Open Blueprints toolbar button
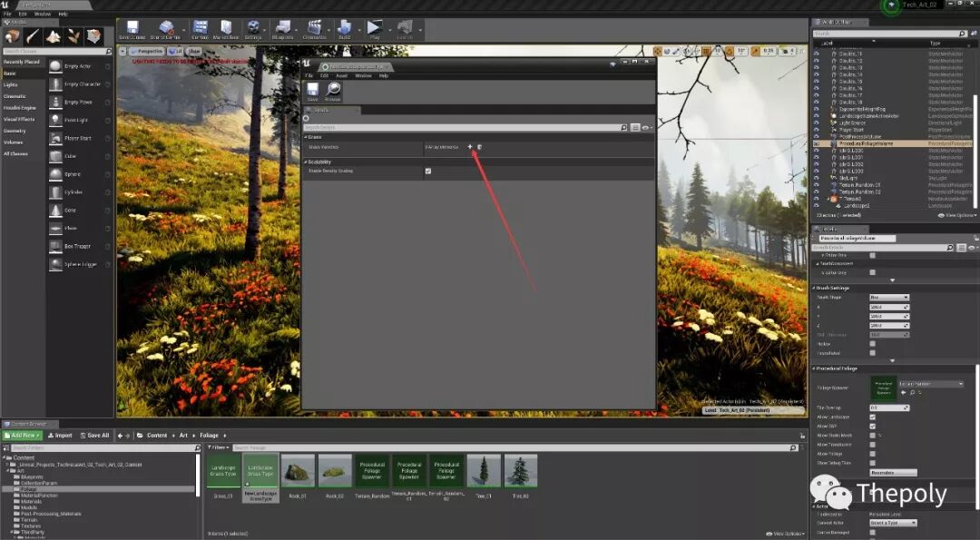 [282, 29]
